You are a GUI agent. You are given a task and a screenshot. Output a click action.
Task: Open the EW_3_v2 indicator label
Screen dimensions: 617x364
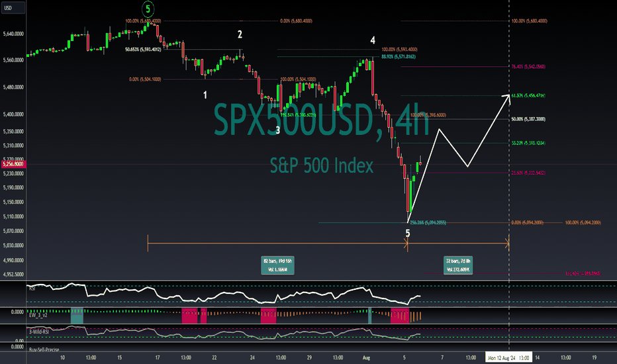pyautogui.click(x=38, y=315)
